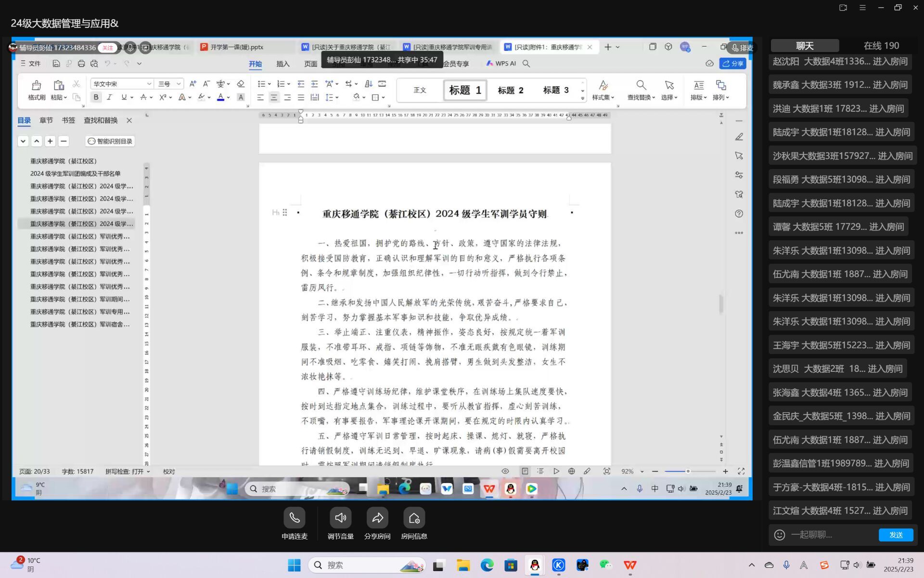Open the 房间信息 house icon

pyautogui.click(x=414, y=518)
